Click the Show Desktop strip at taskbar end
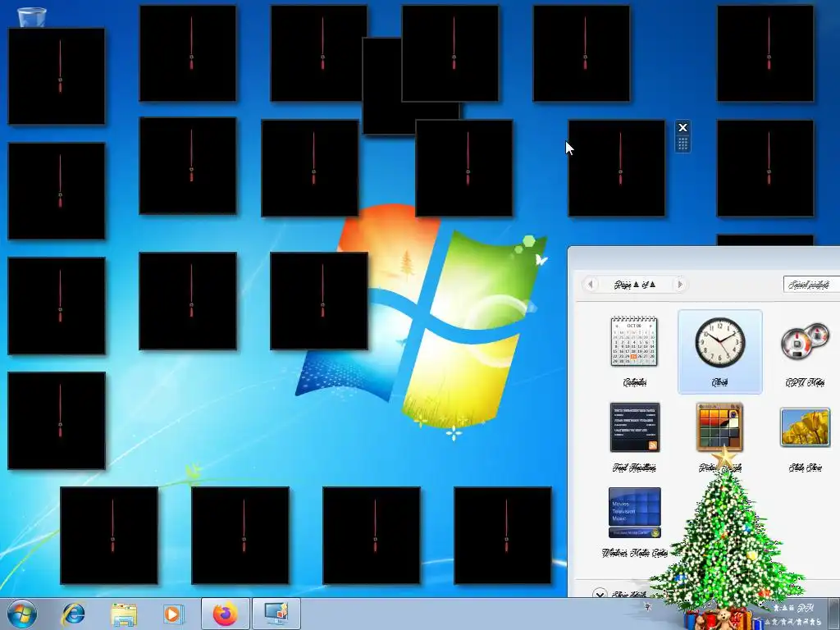The width and height of the screenshot is (840, 630). tap(834, 614)
